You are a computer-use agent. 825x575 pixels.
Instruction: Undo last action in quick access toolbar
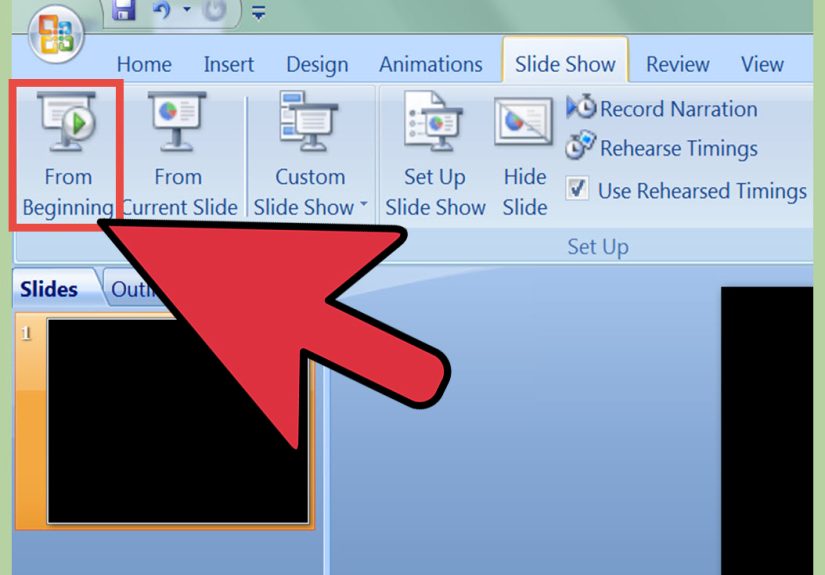[x=162, y=10]
